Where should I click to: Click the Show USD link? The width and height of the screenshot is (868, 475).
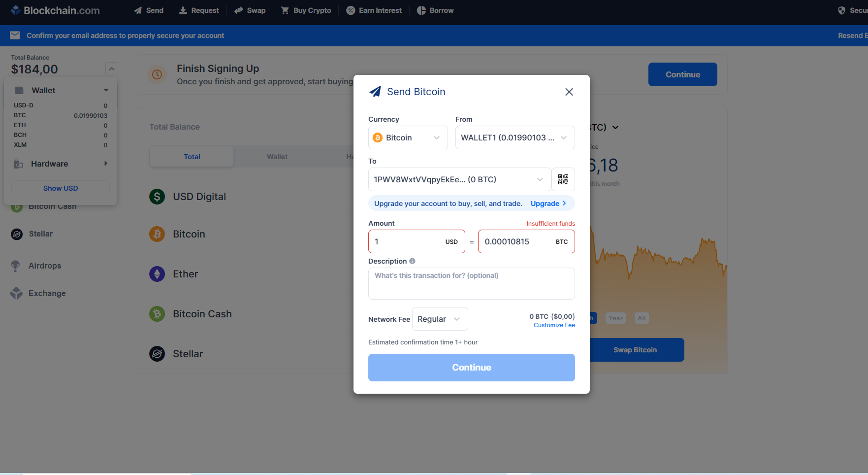(x=61, y=188)
